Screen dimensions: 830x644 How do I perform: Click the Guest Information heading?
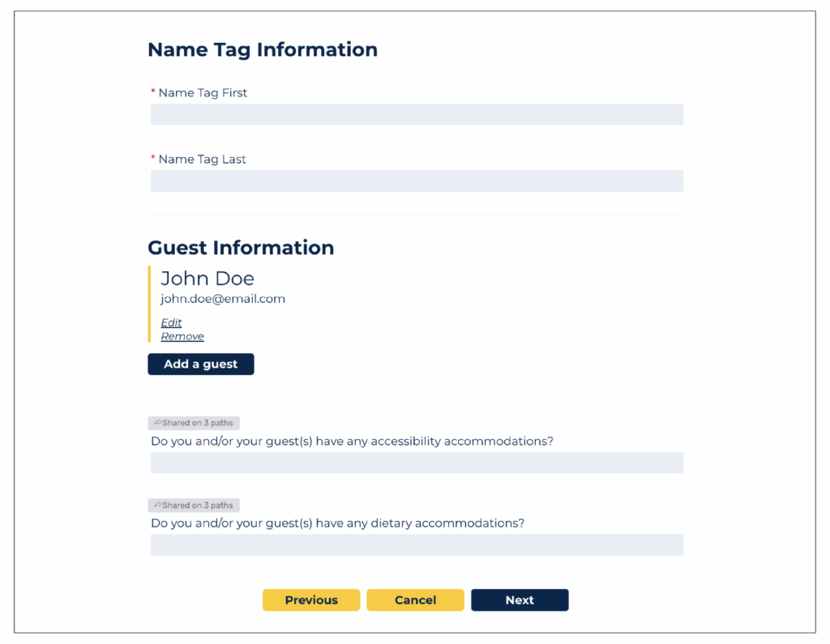pos(241,248)
